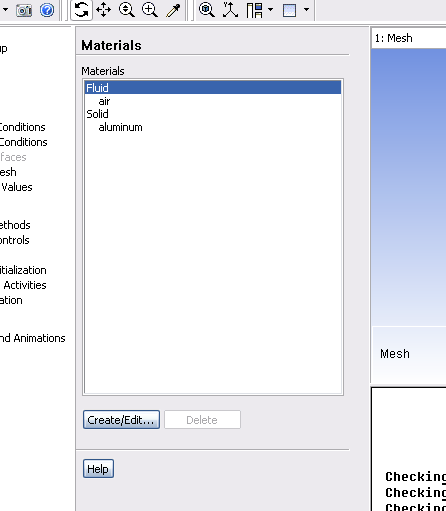Image resolution: width=446 pixels, height=511 pixels.
Task: Click the Create/Edit... button
Action: point(121,420)
